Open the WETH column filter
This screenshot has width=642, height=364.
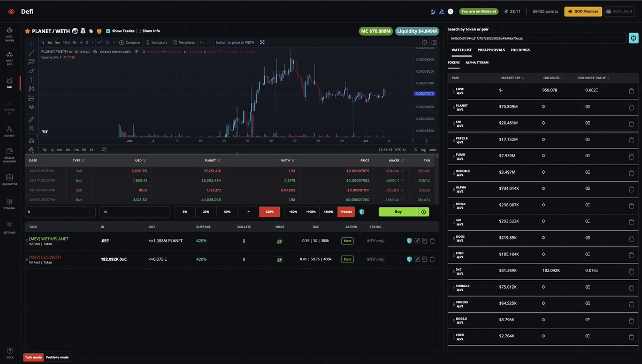pos(293,160)
